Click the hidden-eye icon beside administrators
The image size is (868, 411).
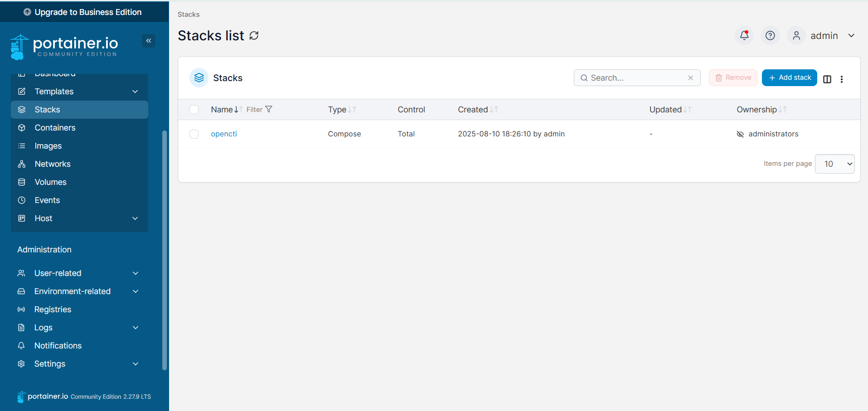740,134
